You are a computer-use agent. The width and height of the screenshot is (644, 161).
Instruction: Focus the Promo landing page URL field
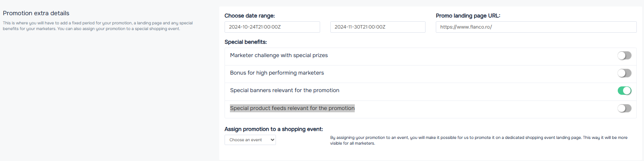[536, 27]
